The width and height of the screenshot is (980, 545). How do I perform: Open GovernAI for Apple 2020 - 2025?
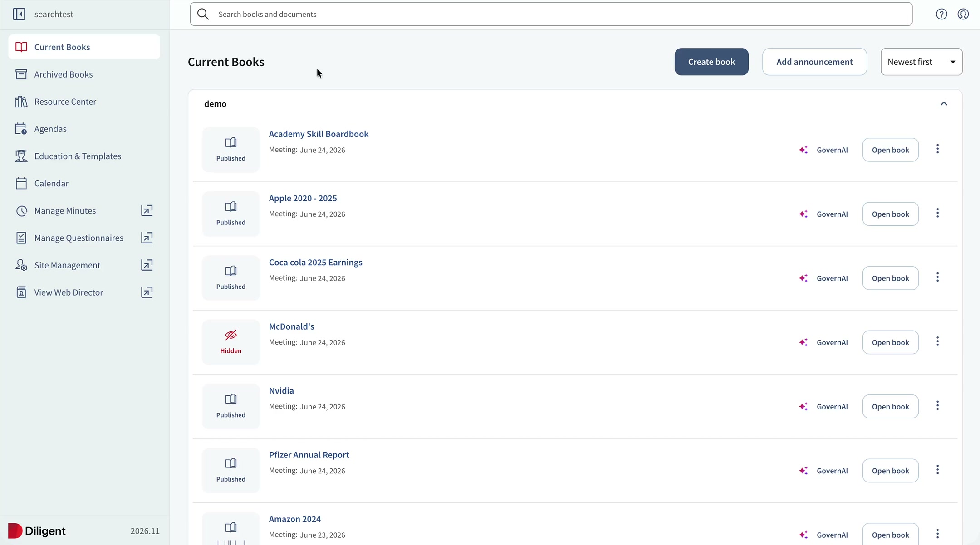(x=823, y=214)
